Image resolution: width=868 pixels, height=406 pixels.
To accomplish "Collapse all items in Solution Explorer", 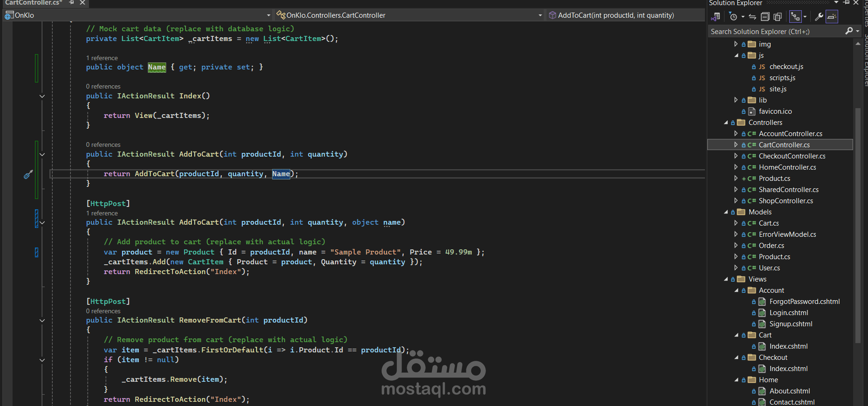I will [x=765, y=17].
